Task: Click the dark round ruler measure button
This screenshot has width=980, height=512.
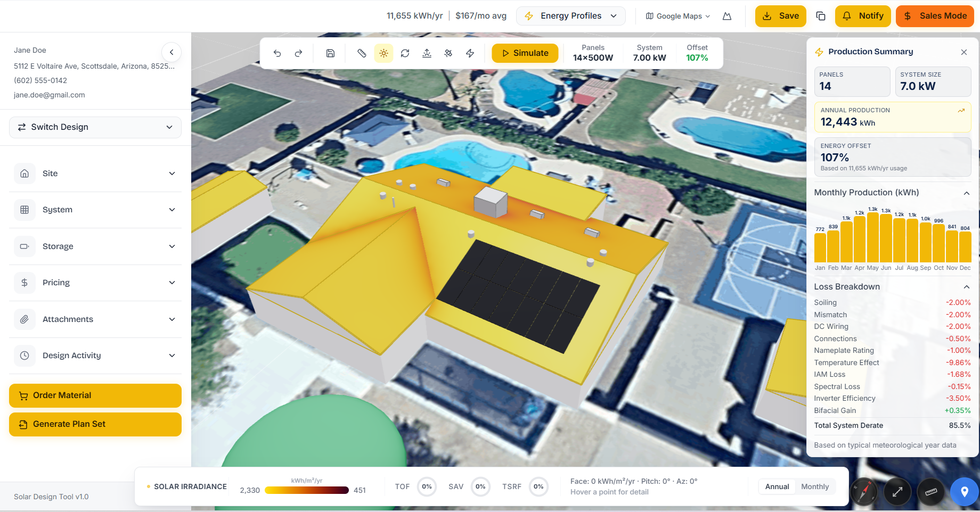Action: [x=931, y=492]
